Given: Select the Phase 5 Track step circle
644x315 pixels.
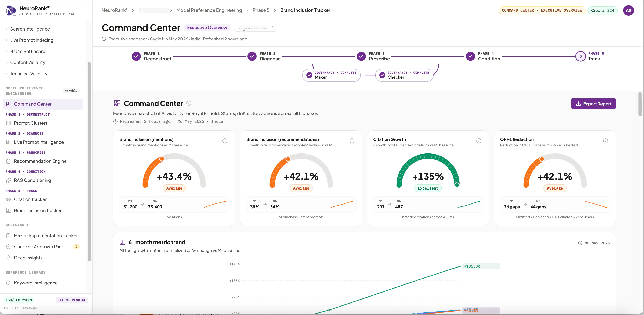Looking at the screenshot, I should tap(580, 56).
